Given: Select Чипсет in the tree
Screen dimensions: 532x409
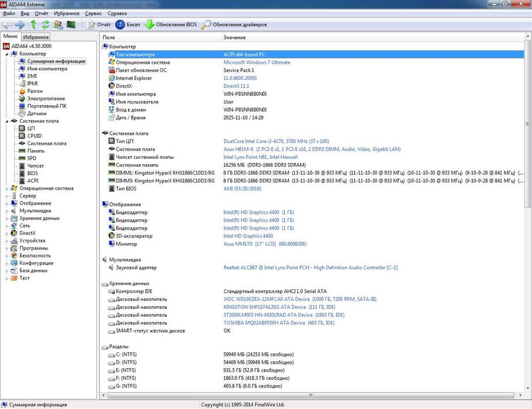Looking at the screenshot, I should coord(35,165).
